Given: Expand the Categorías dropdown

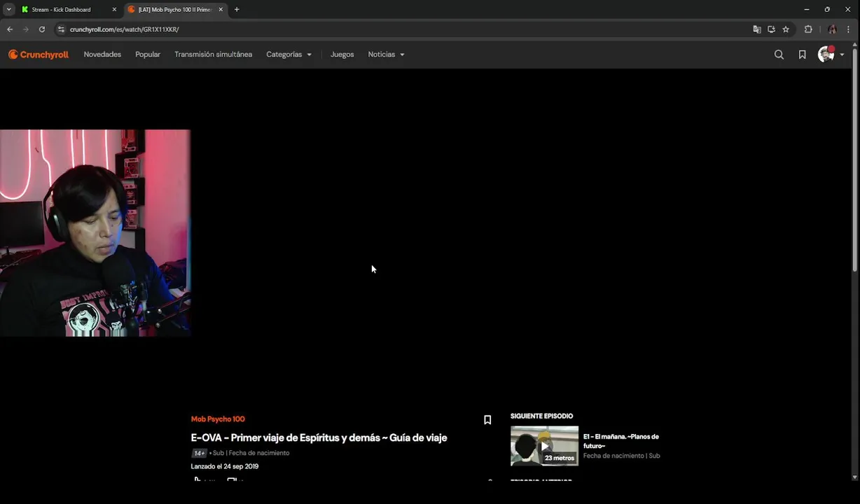Looking at the screenshot, I should pos(289,55).
